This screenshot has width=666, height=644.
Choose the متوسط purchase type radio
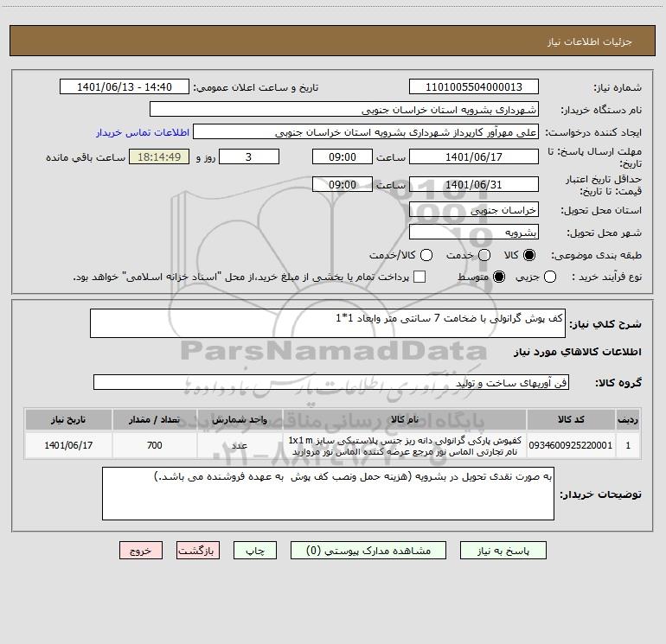[499, 277]
